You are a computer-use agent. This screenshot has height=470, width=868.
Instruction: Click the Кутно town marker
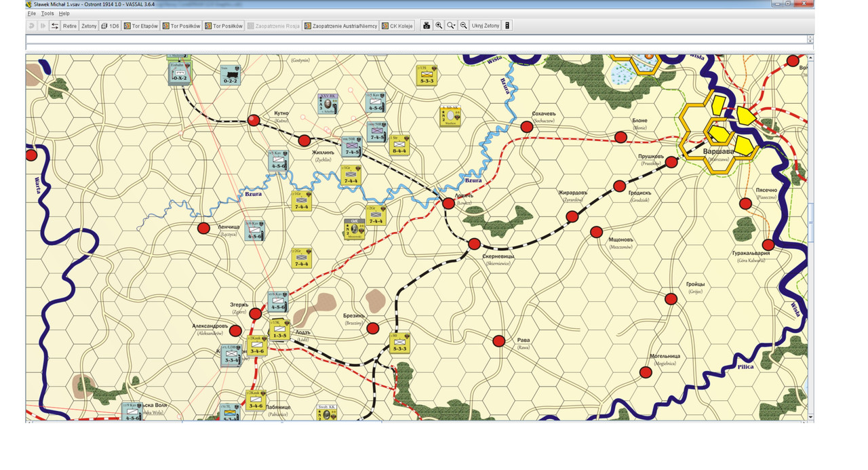[254, 120]
